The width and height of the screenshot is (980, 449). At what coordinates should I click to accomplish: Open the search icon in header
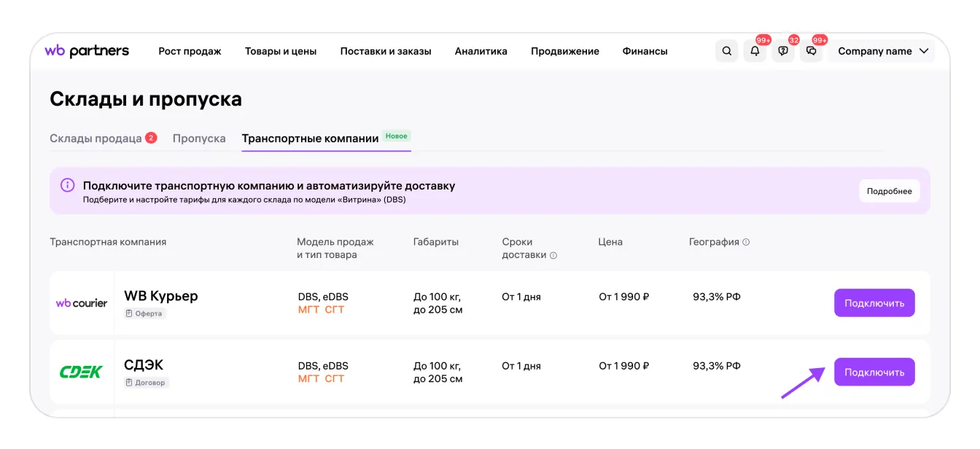726,51
